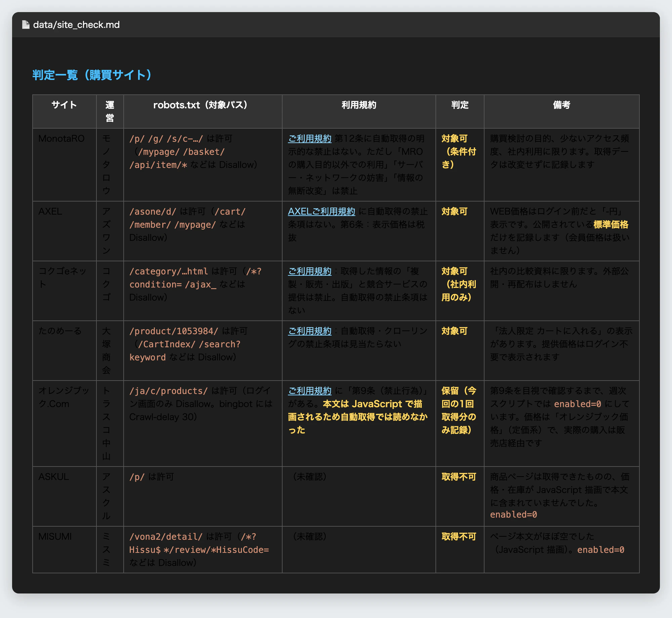Open the たのめーる ご利用規約 link
Screen dimensions: 672x618
click(309, 331)
